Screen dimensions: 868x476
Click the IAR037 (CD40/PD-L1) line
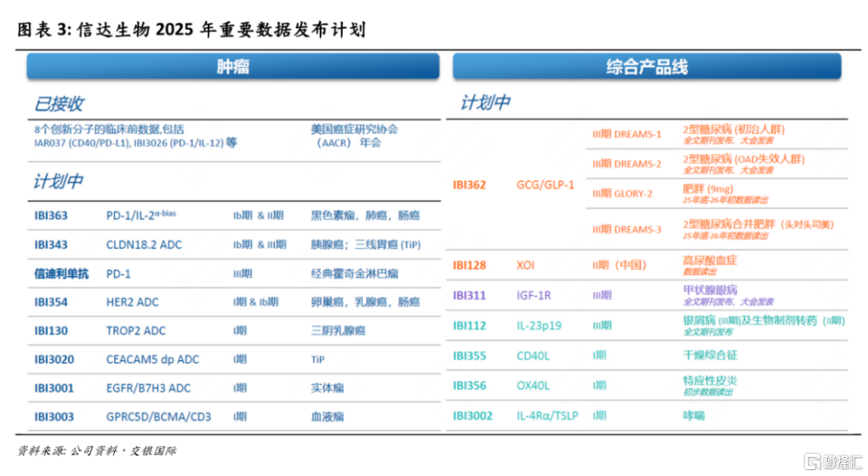pos(135,143)
